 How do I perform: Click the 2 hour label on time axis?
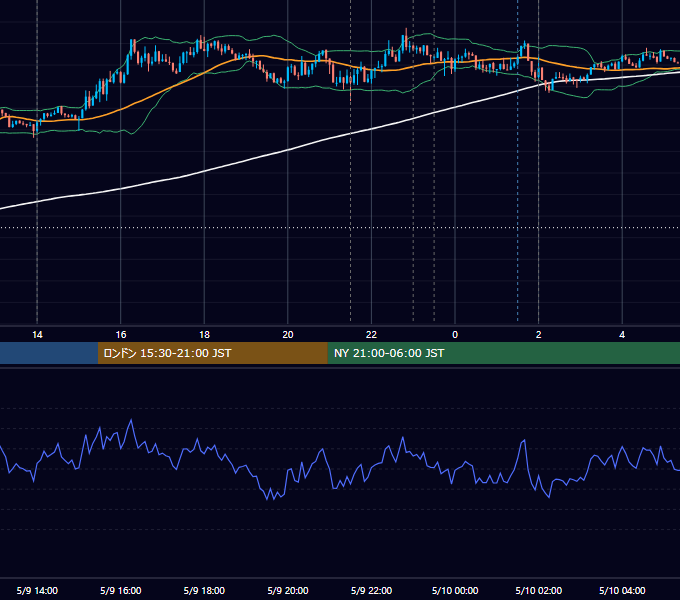[x=539, y=335]
